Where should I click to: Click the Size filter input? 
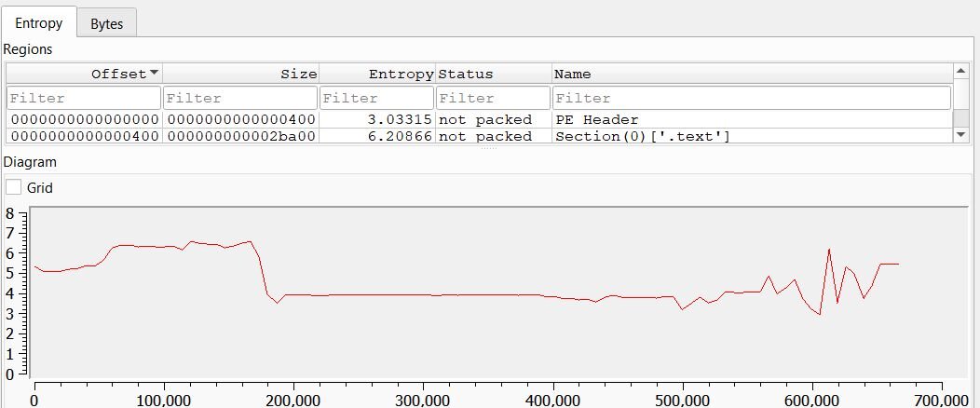(240, 98)
